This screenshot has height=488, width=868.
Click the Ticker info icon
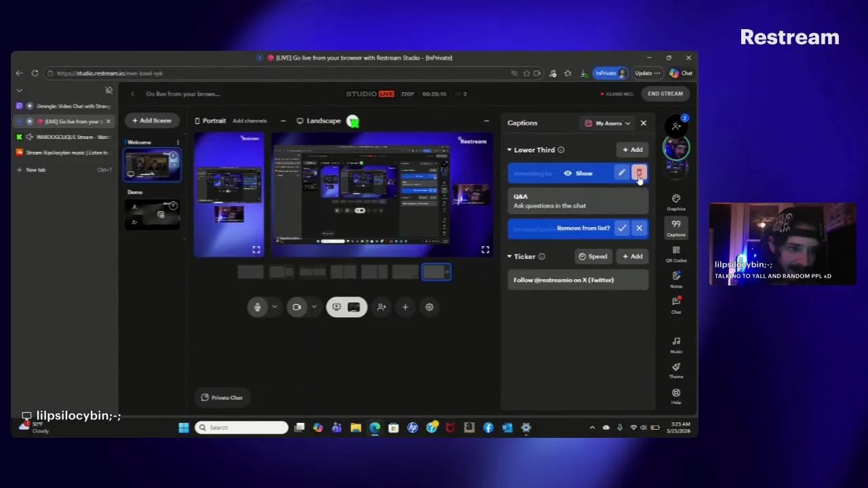(x=541, y=257)
